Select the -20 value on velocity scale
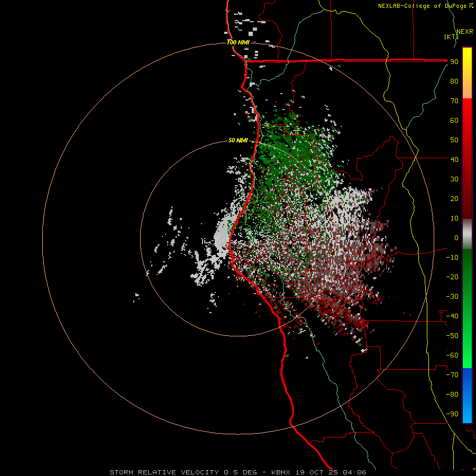Screen dimensions: 476x476 pos(452,277)
